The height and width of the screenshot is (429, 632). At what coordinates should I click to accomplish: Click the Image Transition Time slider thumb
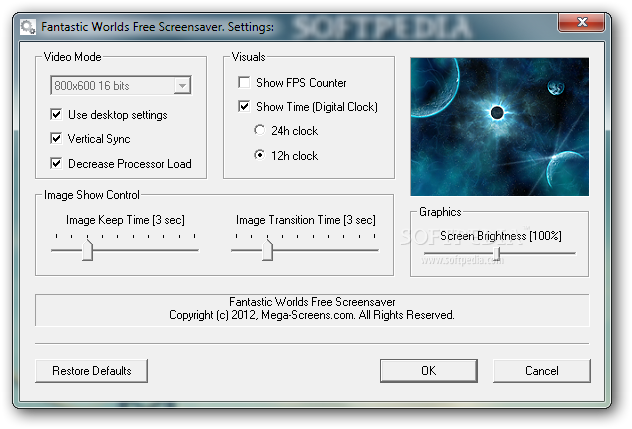pos(267,250)
